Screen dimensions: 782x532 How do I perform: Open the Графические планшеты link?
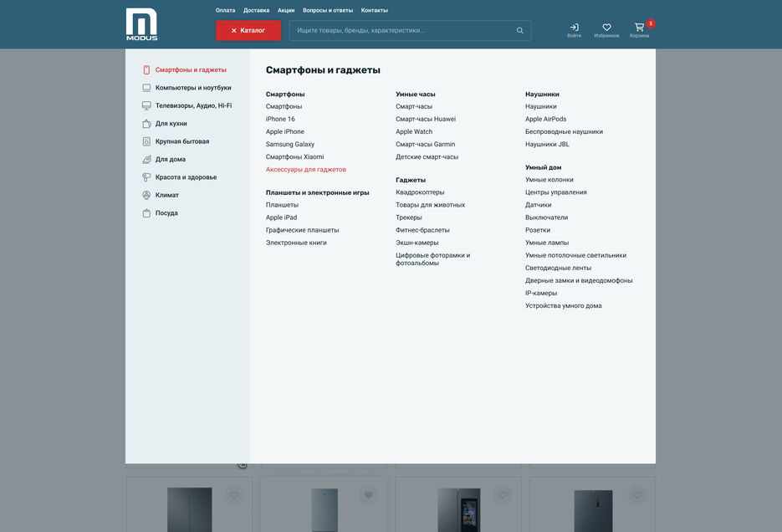[302, 230]
